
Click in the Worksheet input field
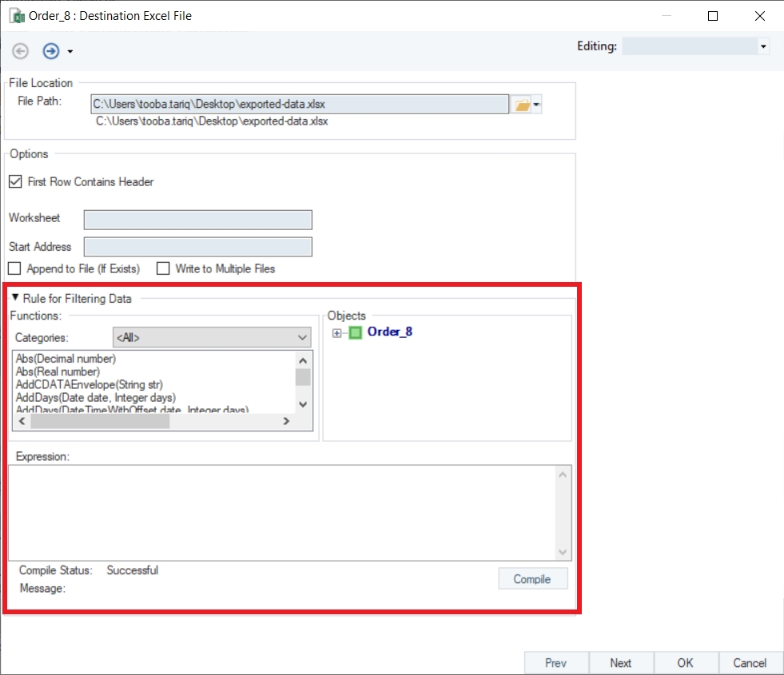(x=197, y=220)
